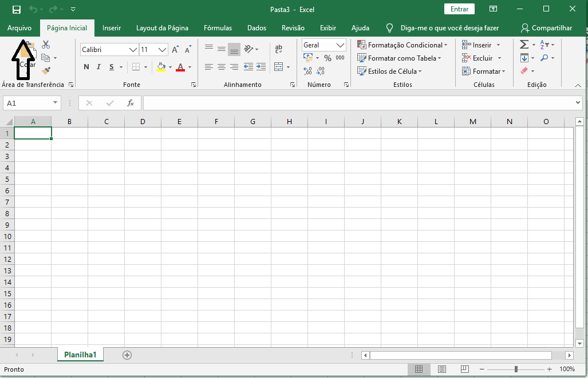Expand the Formatação Condicional menu
Screen dimensions: 588x378
(x=401, y=45)
